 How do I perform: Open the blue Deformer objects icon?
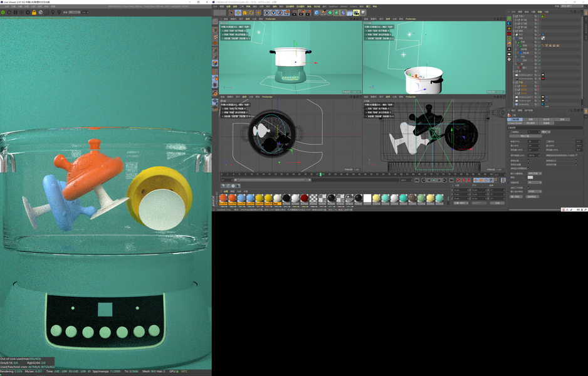pos(343,13)
